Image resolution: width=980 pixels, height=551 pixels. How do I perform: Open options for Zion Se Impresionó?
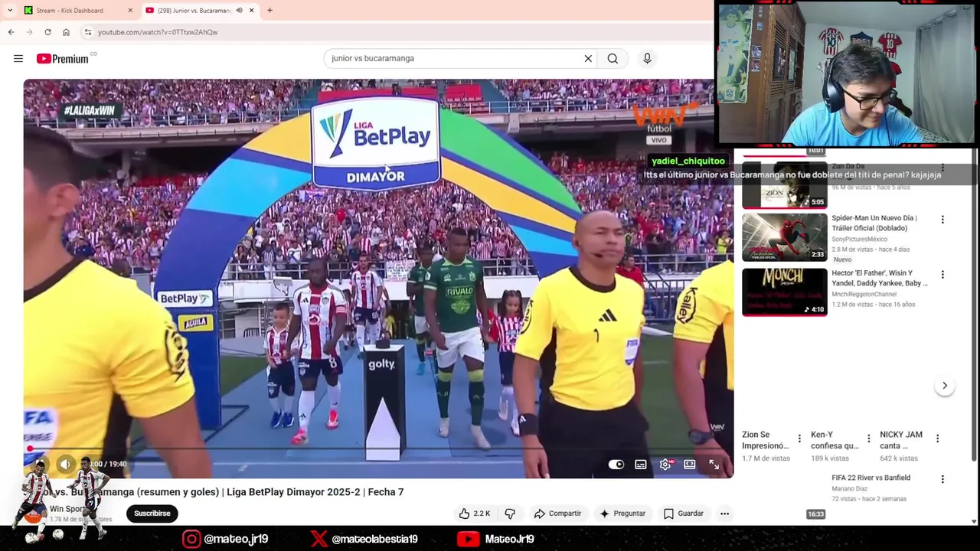799,439
